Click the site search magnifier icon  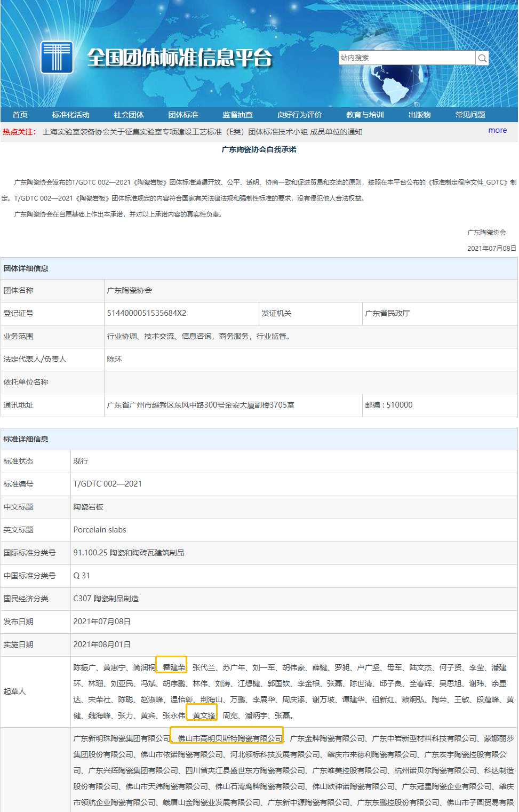[x=482, y=57]
